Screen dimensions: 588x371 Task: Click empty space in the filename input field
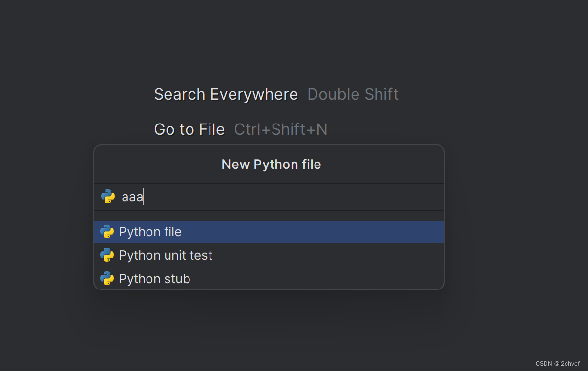click(x=293, y=197)
